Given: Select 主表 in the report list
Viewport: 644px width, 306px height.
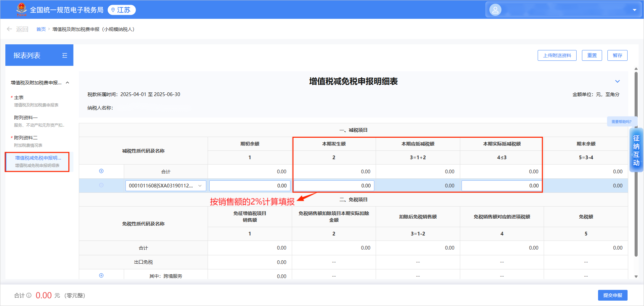Looking at the screenshot, I should tap(19, 97).
